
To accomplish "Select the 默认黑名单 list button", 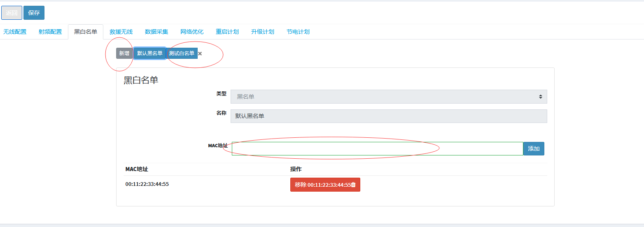I will (x=150, y=53).
